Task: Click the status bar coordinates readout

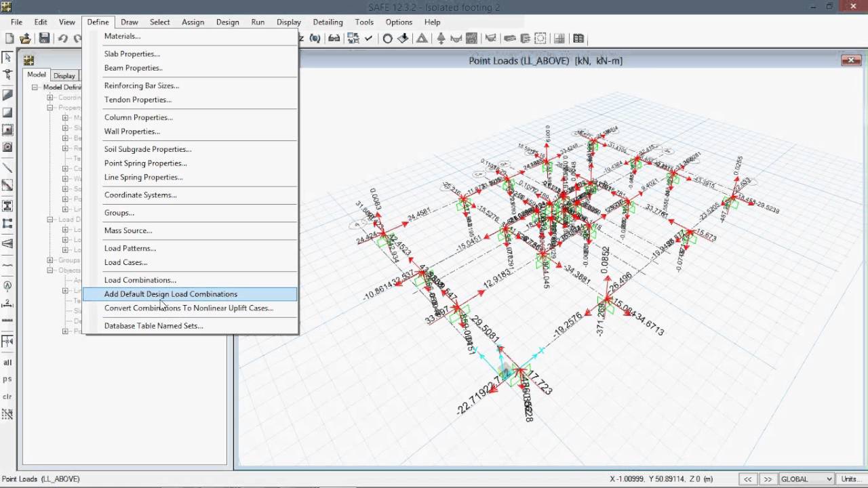Action: [x=661, y=479]
